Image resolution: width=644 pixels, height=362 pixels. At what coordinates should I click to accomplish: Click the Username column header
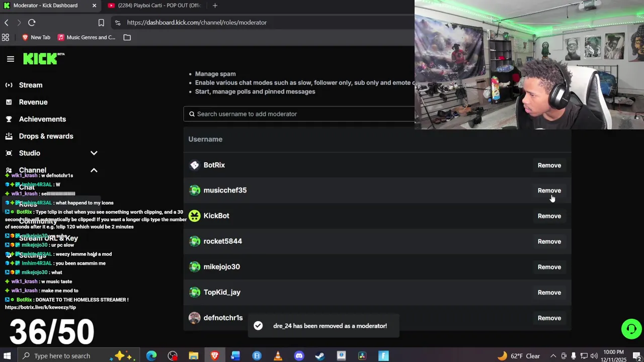click(205, 139)
